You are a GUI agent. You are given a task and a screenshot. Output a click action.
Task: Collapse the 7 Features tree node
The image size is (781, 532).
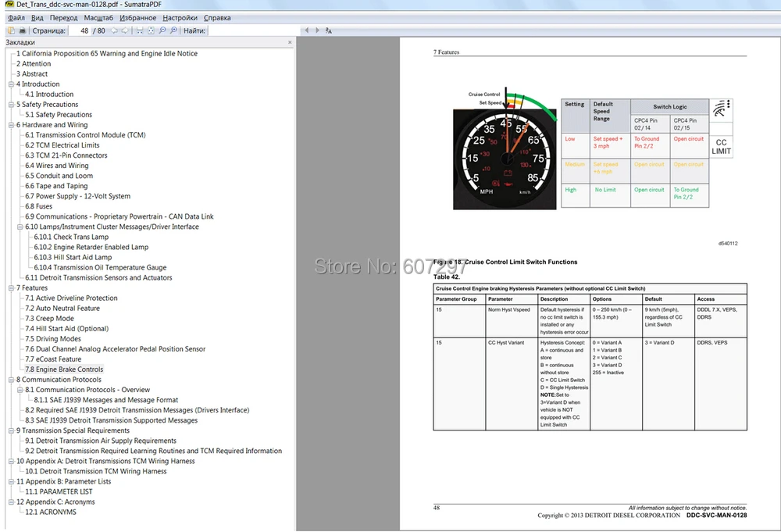[x=11, y=288]
